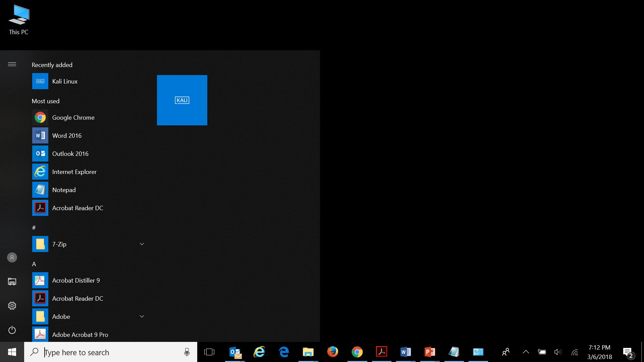Open Notepad from Start menu list
The height and width of the screenshot is (362, 644).
(89, 190)
